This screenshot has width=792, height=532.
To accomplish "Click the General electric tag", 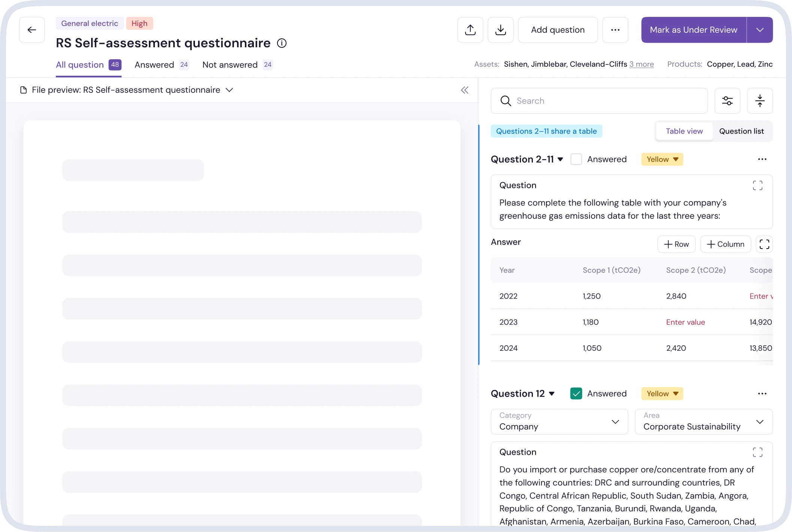I will coord(90,24).
